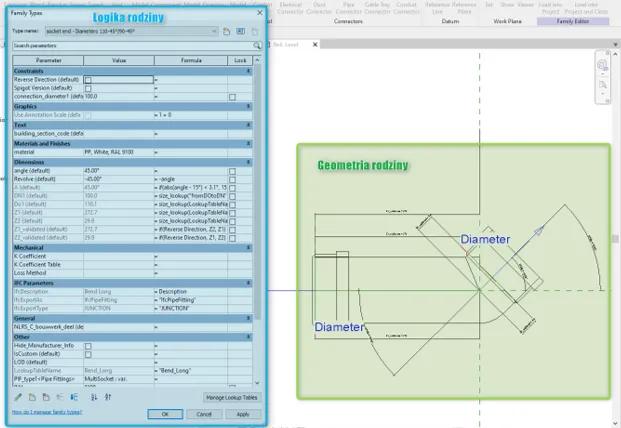Click the Rename Type icon
The width and height of the screenshot is (621, 428).
pos(240,31)
